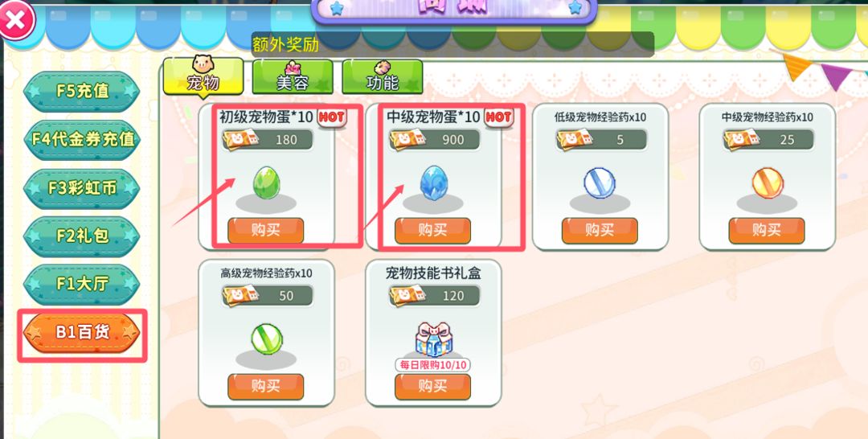
Task: Click the green beginner pet egg icon
Action: tap(266, 183)
